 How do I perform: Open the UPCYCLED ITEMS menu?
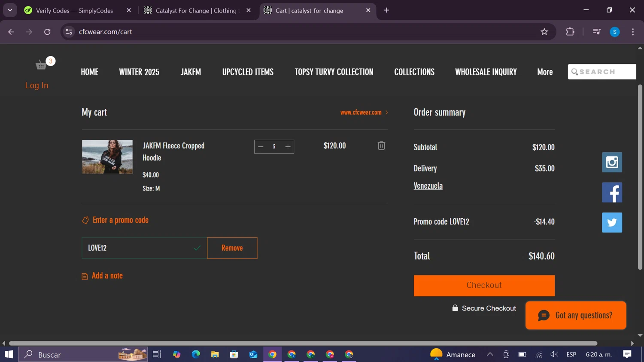coord(248,72)
